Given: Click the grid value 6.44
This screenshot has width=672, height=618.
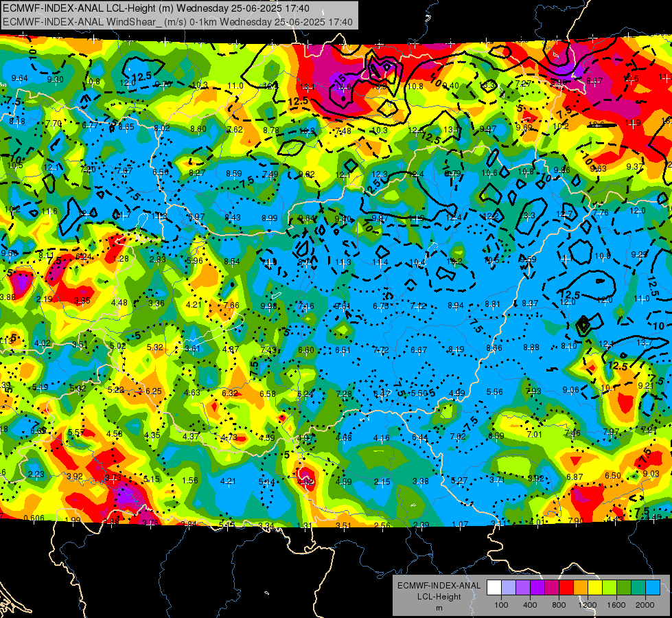Looking at the screenshot, I should pyautogui.click(x=419, y=437).
